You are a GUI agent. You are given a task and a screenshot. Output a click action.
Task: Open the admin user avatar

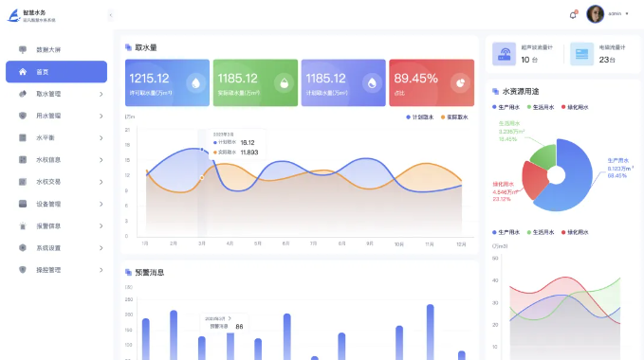(595, 14)
